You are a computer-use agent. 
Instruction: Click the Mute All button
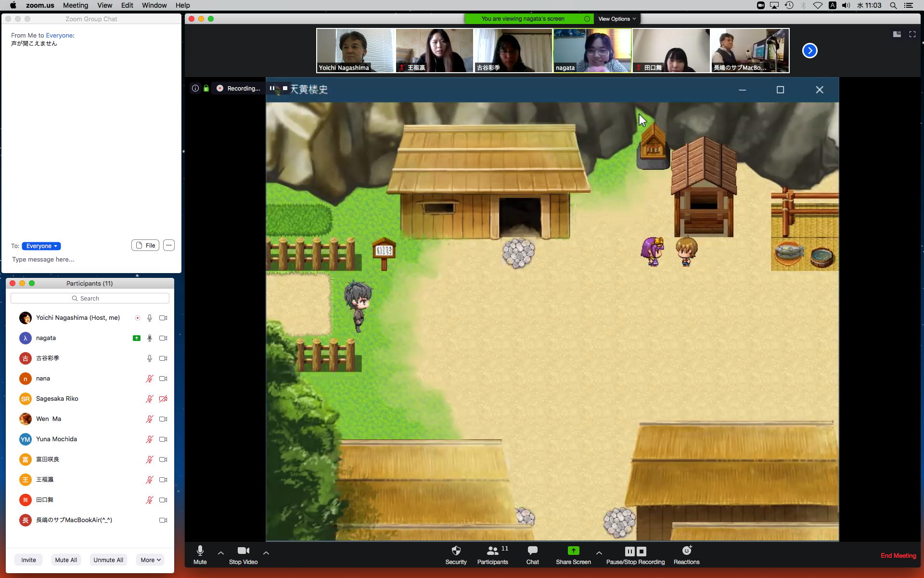pyautogui.click(x=66, y=560)
